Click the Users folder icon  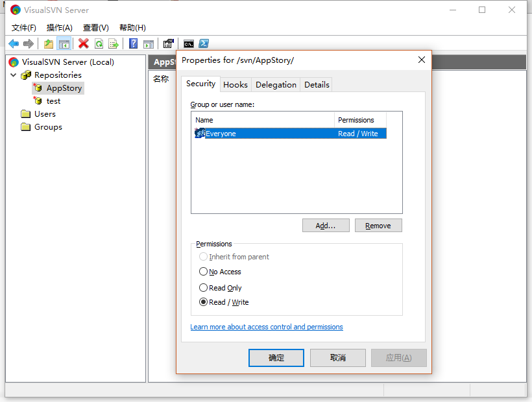click(x=25, y=113)
